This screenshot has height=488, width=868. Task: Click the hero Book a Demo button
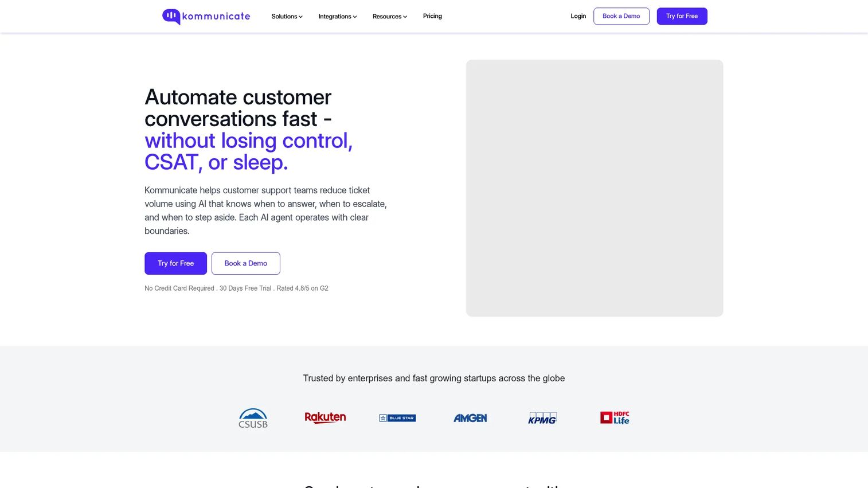click(x=246, y=263)
